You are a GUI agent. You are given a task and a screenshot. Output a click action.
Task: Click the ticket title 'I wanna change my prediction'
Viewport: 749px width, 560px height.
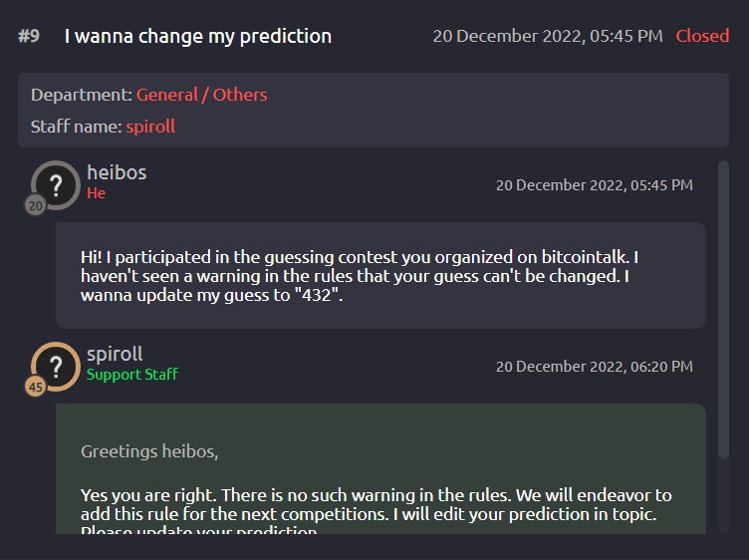click(x=198, y=36)
